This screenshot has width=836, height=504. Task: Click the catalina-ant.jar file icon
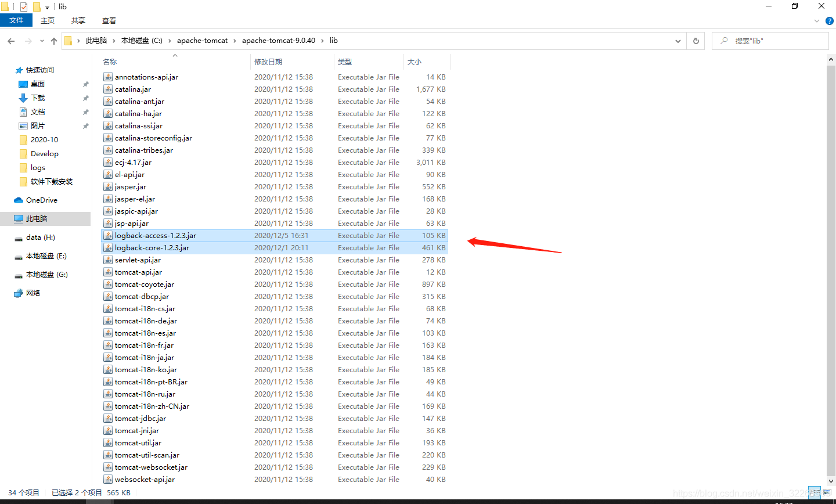coord(108,101)
